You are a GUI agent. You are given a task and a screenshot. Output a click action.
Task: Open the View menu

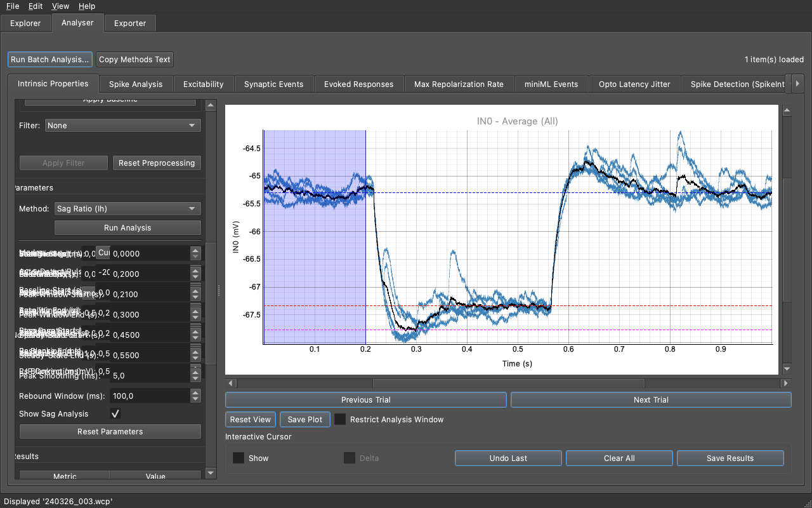pos(61,6)
